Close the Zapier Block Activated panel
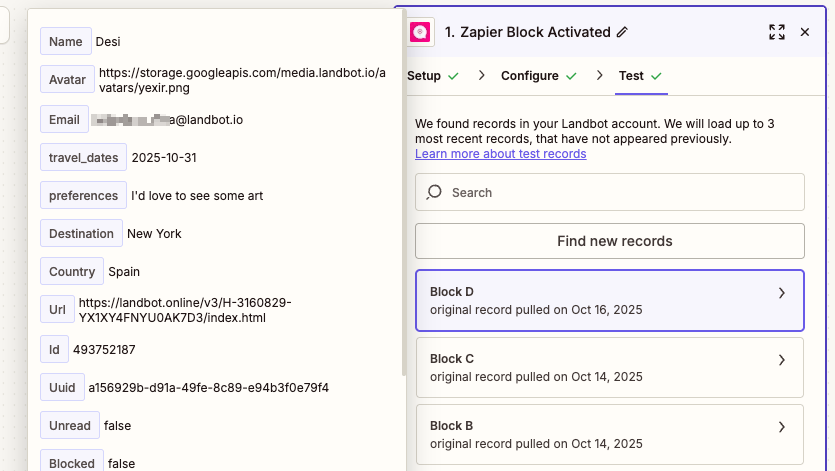Screen dimensions: 835x471 [x=805, y=32]
